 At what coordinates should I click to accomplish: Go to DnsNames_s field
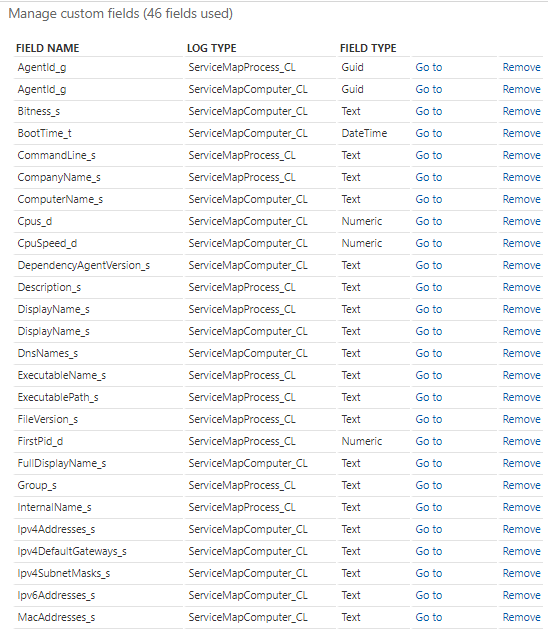point(429,353)
